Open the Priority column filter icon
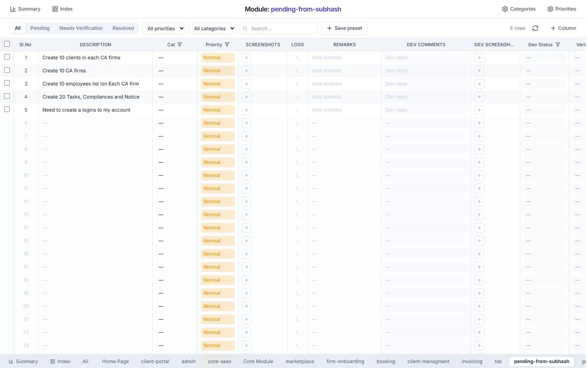588x368 pixels. 227,45
